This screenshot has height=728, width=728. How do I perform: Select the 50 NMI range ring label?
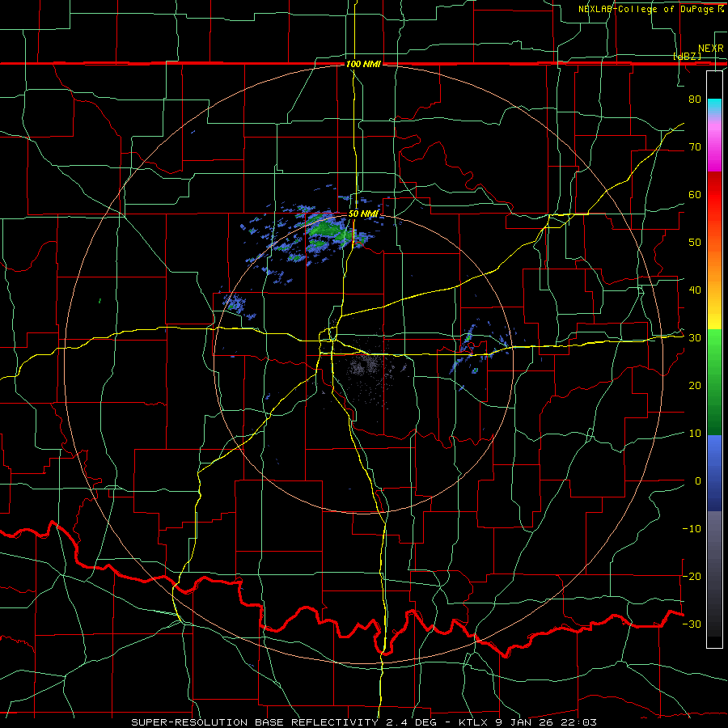tap(363, 214)
